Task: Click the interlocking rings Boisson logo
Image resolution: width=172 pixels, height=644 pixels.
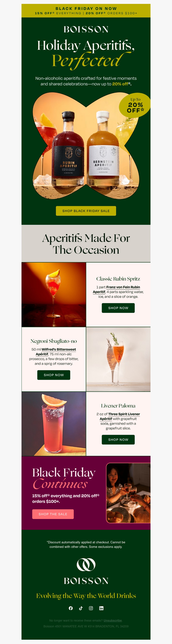Action: coord(86,564)
